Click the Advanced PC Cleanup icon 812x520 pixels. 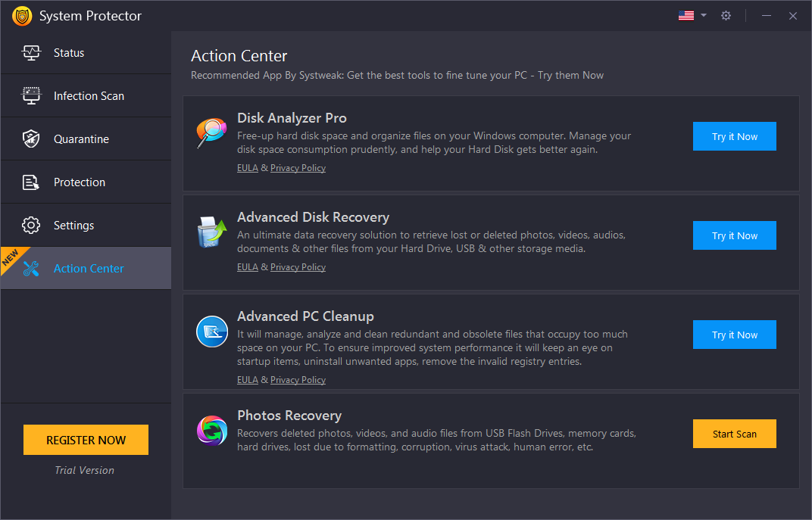point(211,332)
